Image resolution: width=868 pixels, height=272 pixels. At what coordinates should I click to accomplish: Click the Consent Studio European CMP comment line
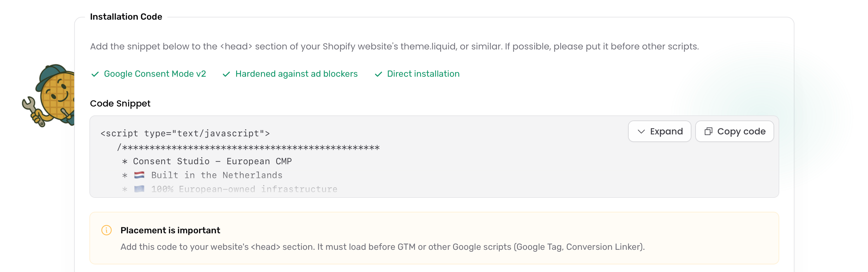tap(207, 161)
